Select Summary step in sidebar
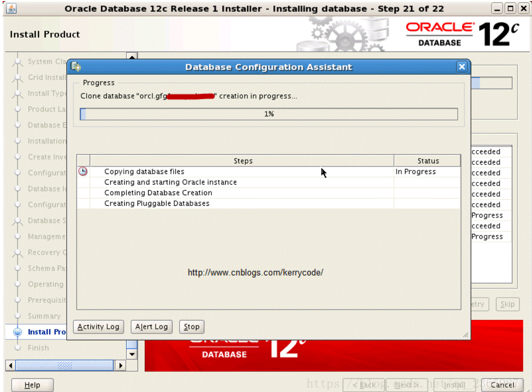 pos(44,316)
